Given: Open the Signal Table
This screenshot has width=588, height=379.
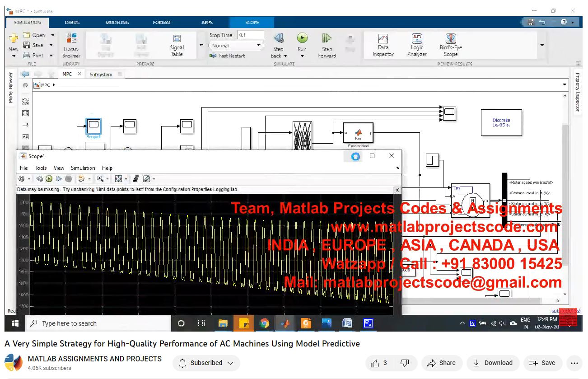Looking at the screenshot, I should (177, 45).
